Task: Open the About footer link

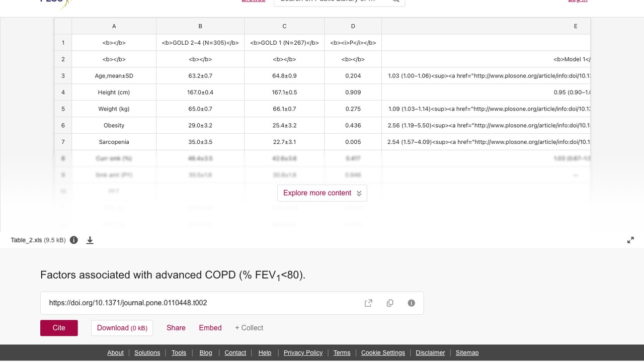Action: (115, 352)
